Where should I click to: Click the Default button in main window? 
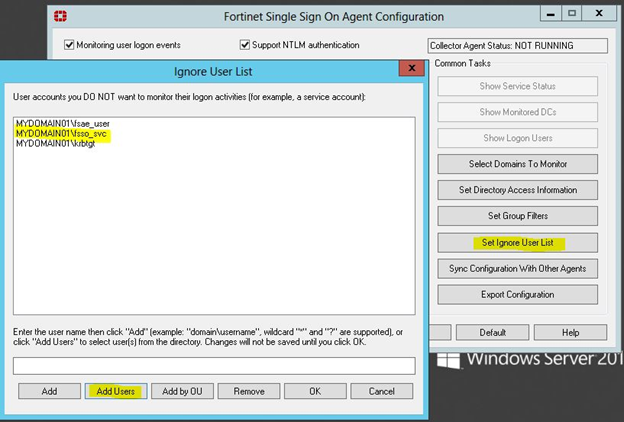(492, 332)
